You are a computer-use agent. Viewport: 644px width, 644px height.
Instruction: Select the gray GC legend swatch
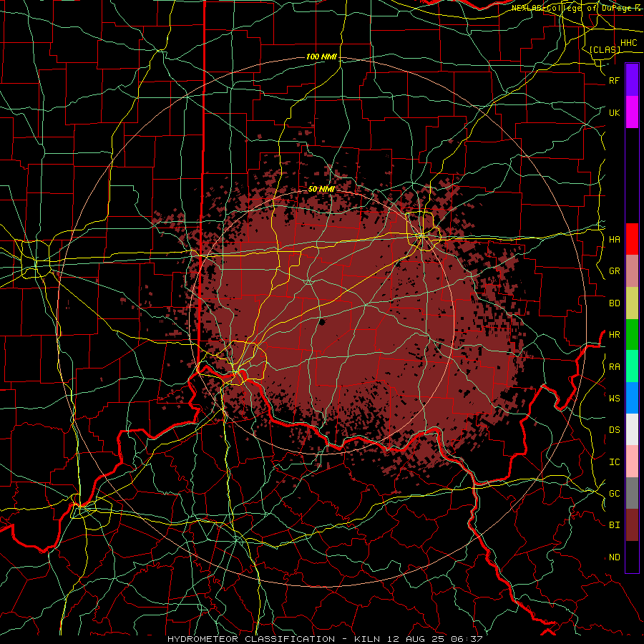pos(632,493)
